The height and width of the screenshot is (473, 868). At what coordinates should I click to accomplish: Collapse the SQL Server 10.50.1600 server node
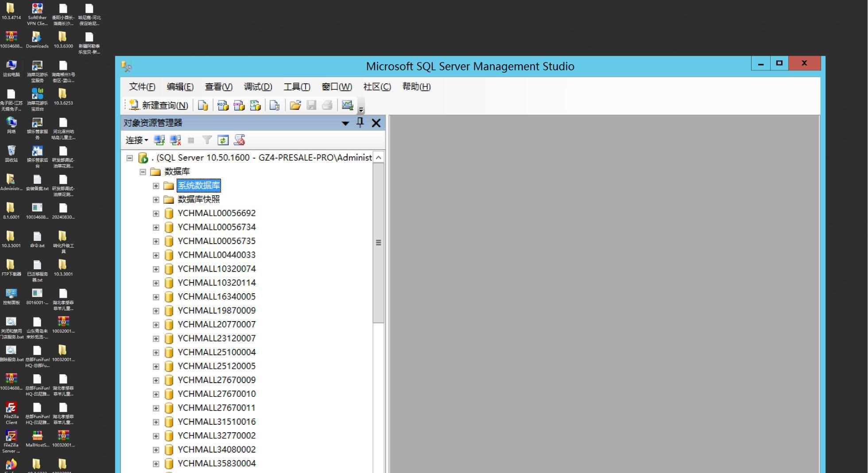(x=130, y=158)
